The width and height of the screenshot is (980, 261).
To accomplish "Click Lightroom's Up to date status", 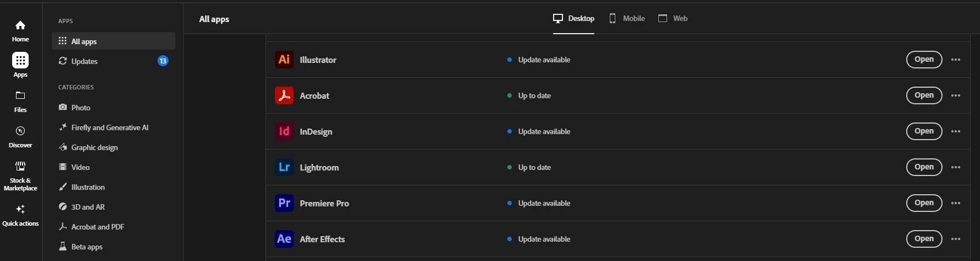I will pyautogui.click(x=529, y=167).
